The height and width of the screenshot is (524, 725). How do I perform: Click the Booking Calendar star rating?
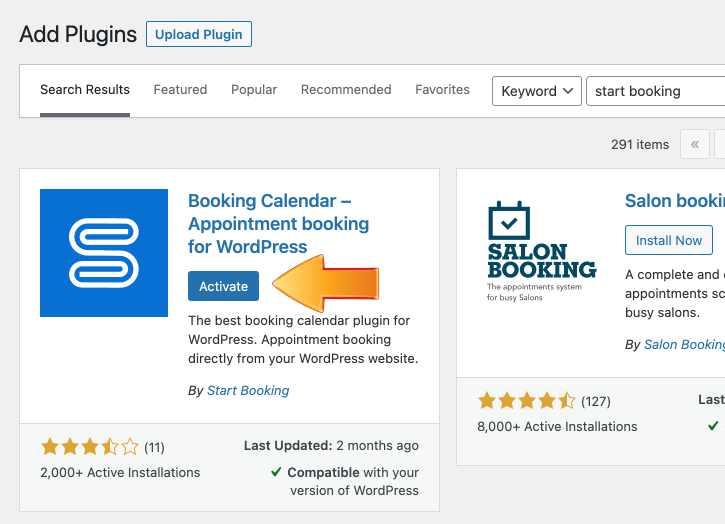[90, 447]
